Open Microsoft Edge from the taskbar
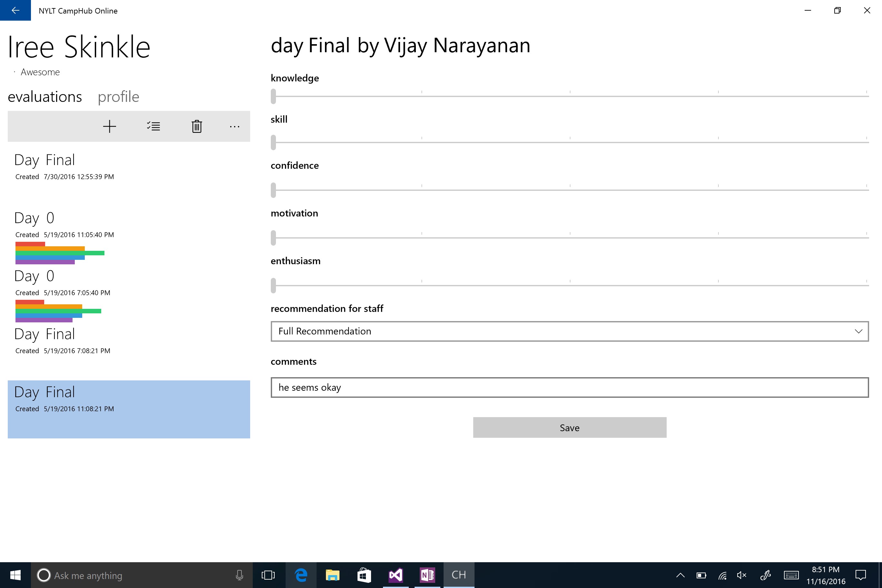The height and width of the screenshot is (588, 882). [301, 575]
